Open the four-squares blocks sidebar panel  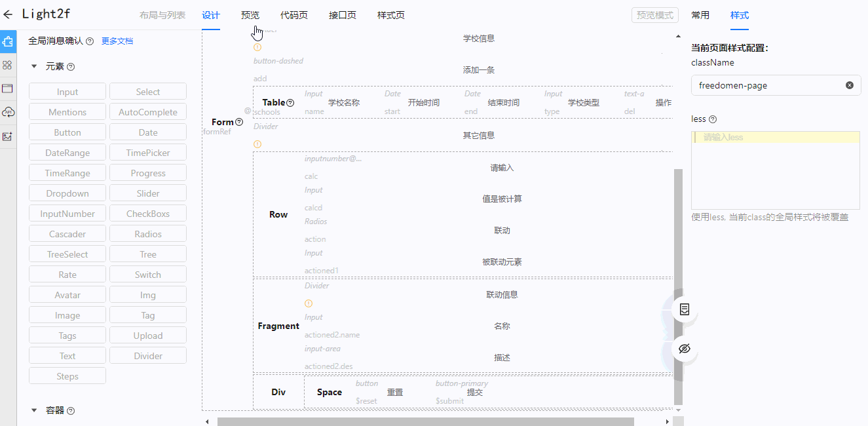click(x=8, y=65)
